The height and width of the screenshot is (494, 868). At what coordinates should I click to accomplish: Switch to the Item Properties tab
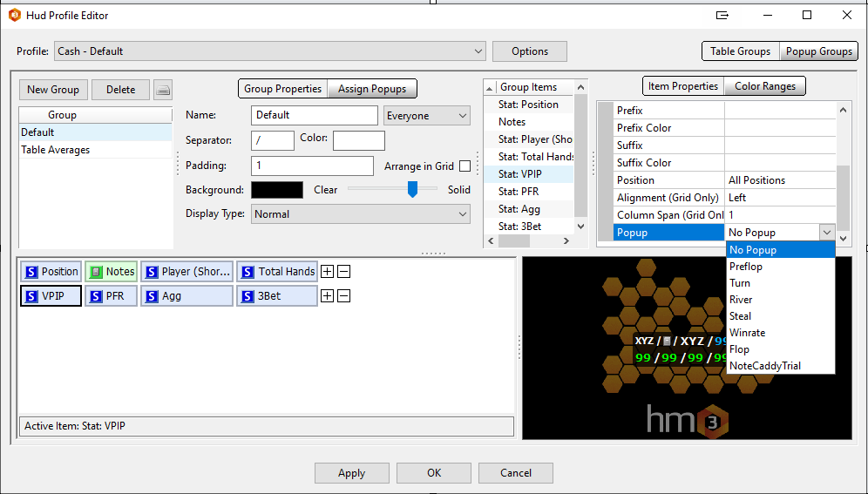(683, 86)
